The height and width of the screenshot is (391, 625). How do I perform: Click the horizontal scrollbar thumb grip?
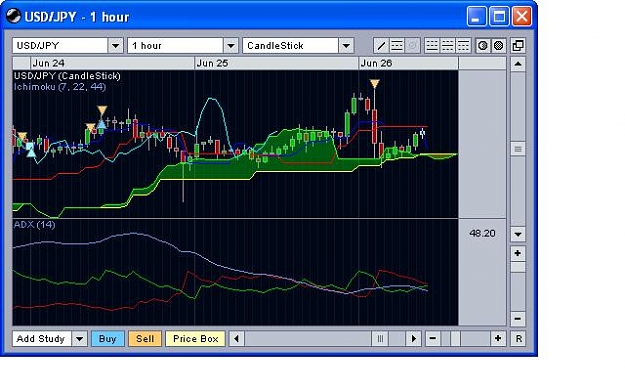click(380, 339)
